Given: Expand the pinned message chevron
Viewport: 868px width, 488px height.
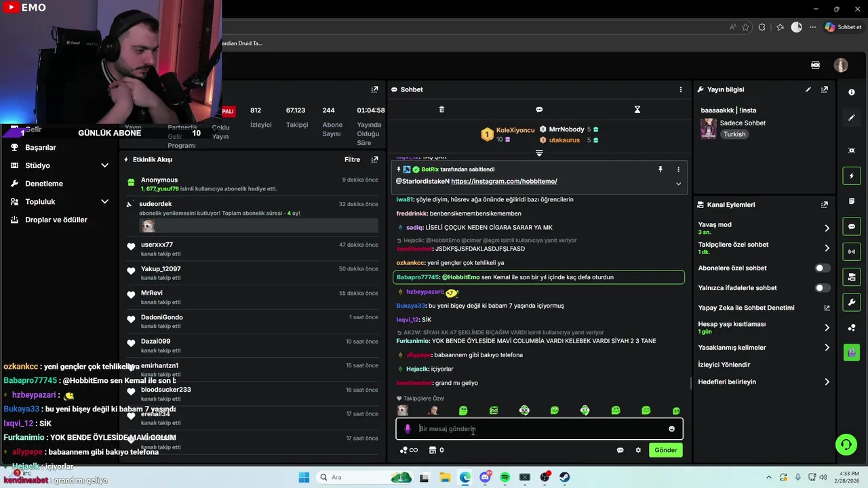Looking at the screenshot, I should point(678,184).
